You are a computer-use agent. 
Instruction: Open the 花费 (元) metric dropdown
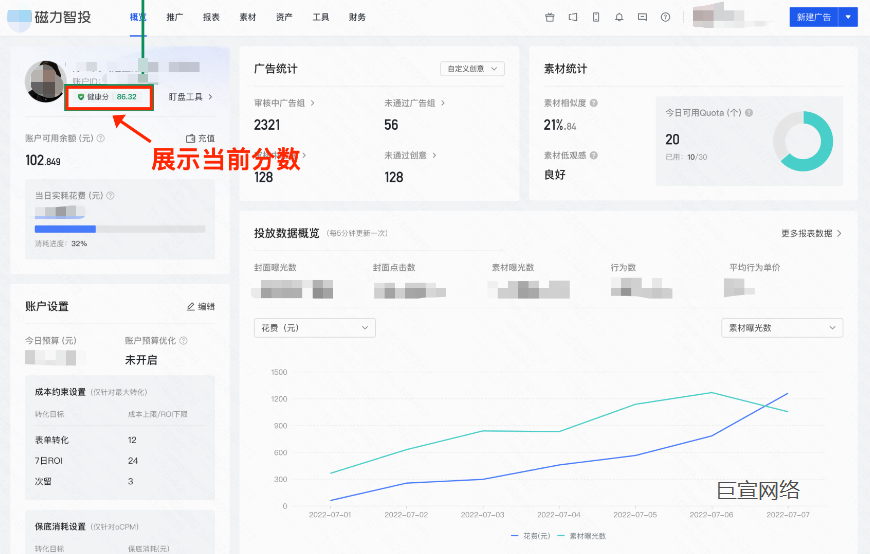[315, 328]
